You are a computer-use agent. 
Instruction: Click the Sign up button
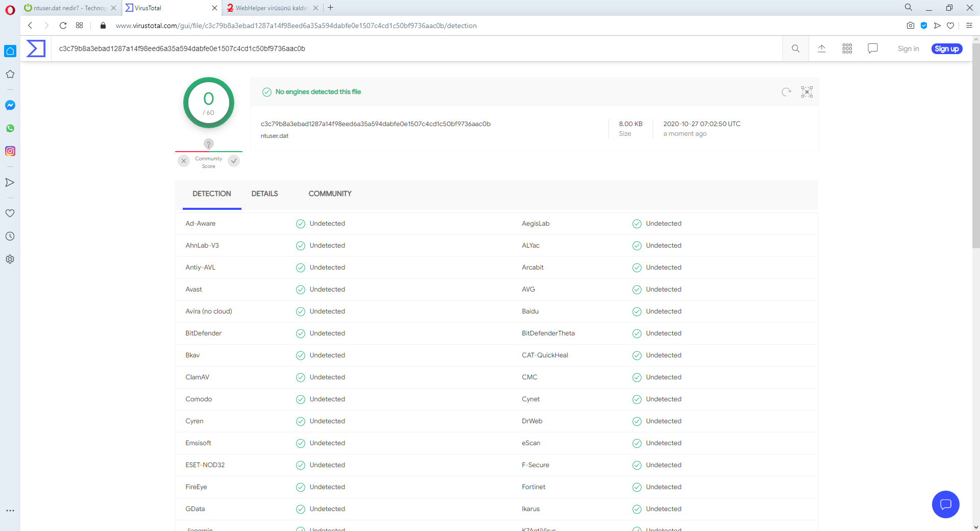click(947, 49)
